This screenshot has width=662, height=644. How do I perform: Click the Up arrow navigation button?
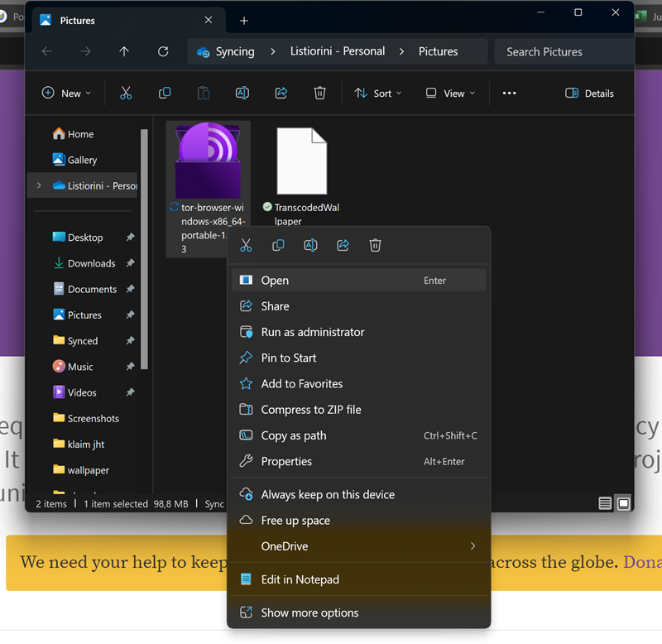tap(124, 51)
